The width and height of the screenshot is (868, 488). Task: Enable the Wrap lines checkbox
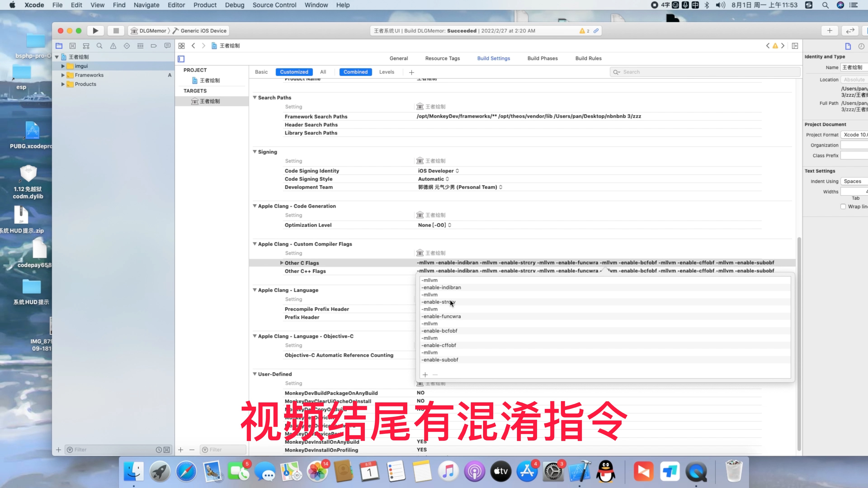843,206
